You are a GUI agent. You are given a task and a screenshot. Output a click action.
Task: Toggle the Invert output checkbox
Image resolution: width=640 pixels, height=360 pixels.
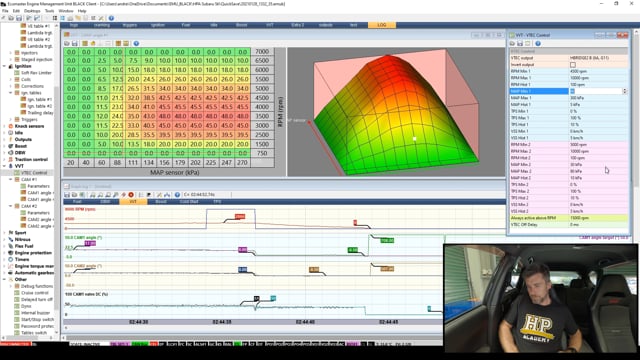573,64
